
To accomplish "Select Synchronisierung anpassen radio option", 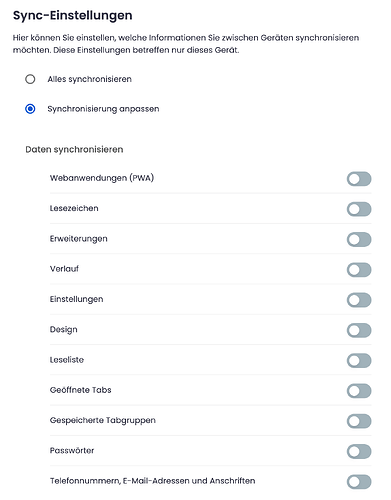I will coord(30,109).
